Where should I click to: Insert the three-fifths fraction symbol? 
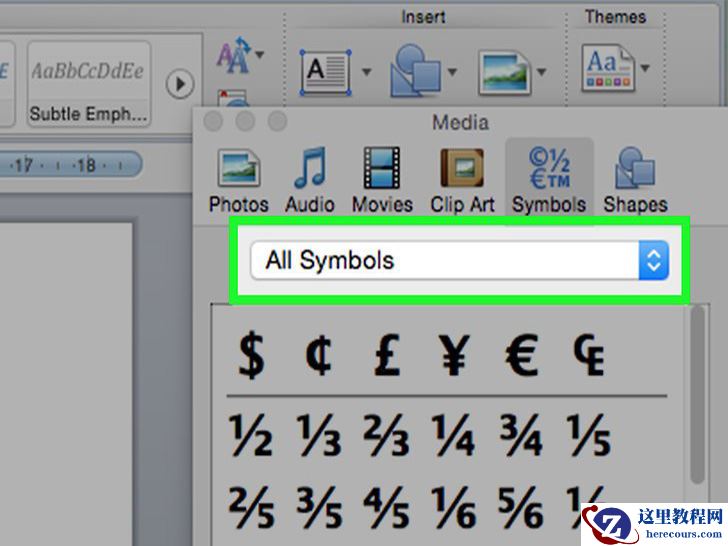[319, 507]
